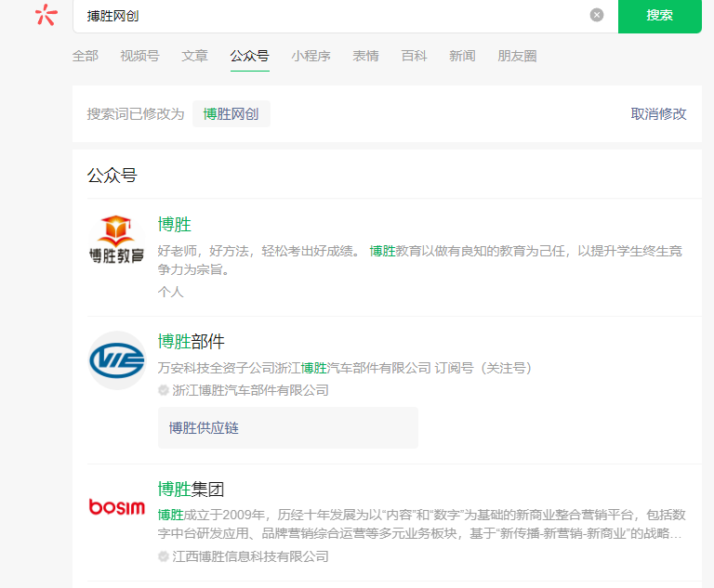This screenshot has width=714, height=588.
Task: Click the red WeChat Search logo icon
Action: click(46, 15)
